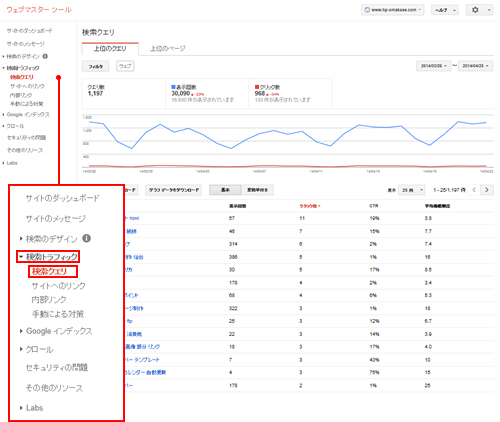Image resolution: width=500 pixels, height=422 pixels.
Task: Click the ウェブマスター ツール logo
Action: (39, 10)
